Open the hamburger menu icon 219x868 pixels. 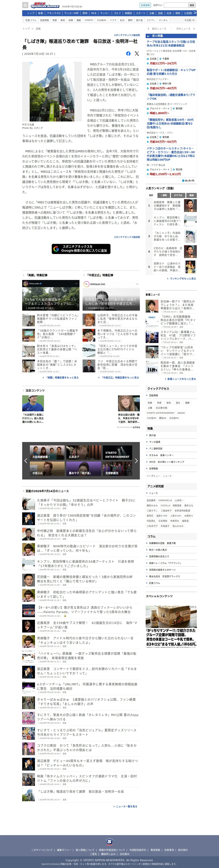coord(25,5)
